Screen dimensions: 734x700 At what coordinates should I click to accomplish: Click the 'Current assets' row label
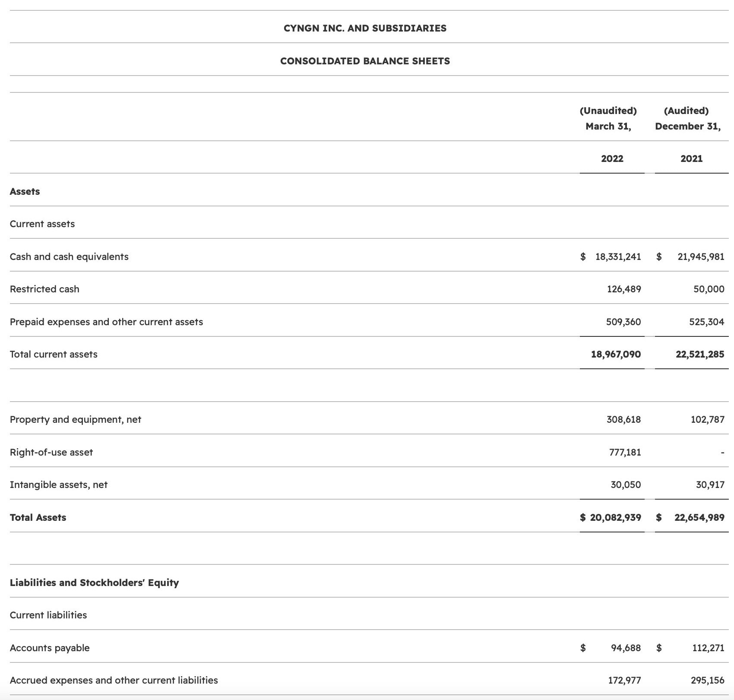click(42, 224)
